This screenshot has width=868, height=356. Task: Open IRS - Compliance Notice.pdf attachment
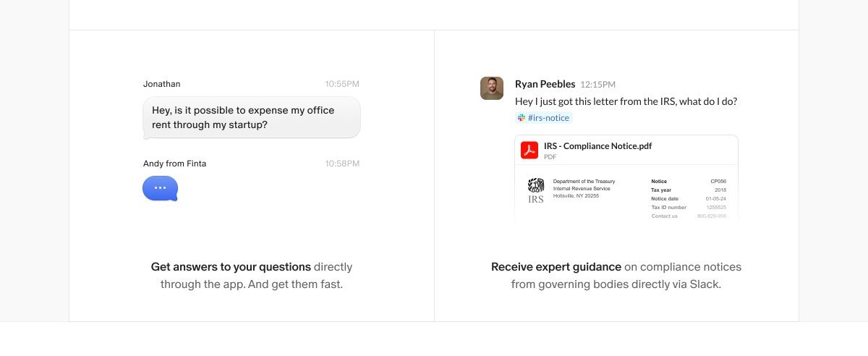tap(597, 146)
